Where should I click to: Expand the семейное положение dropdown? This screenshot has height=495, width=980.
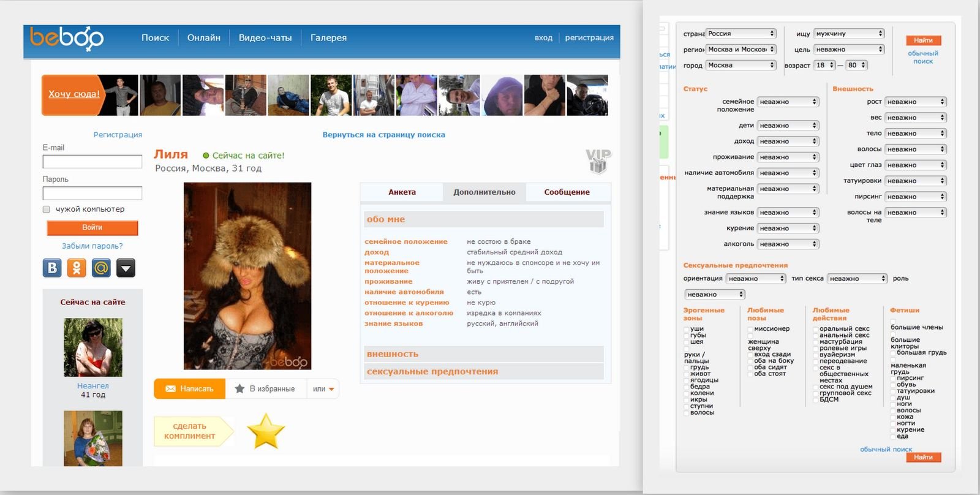(788, 102)
